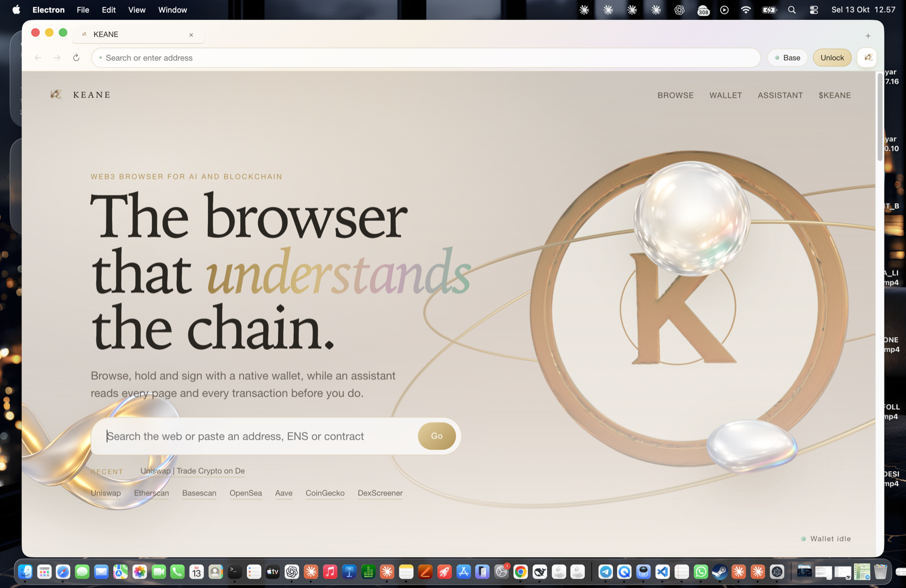The height and width of the screenshot is (588, 906).
Task: Open the Electron app menu
Action: tap(48, 10)
